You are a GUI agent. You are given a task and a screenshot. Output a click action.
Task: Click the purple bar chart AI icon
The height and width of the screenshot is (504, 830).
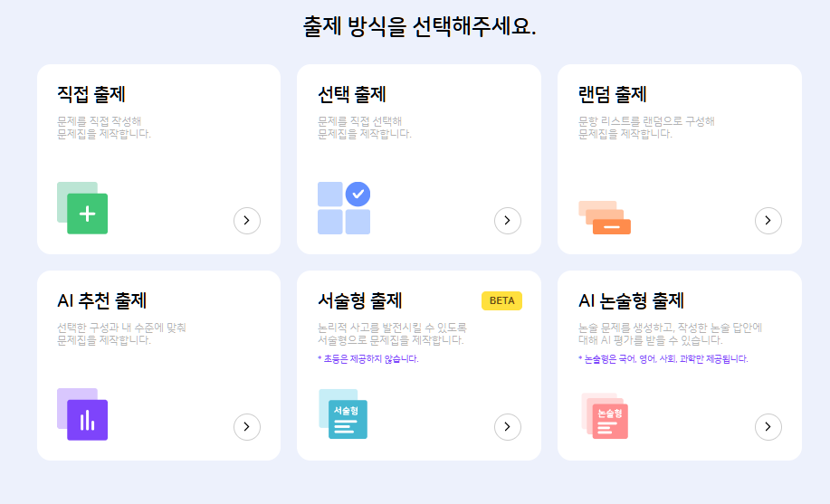[x=83, y=415]
